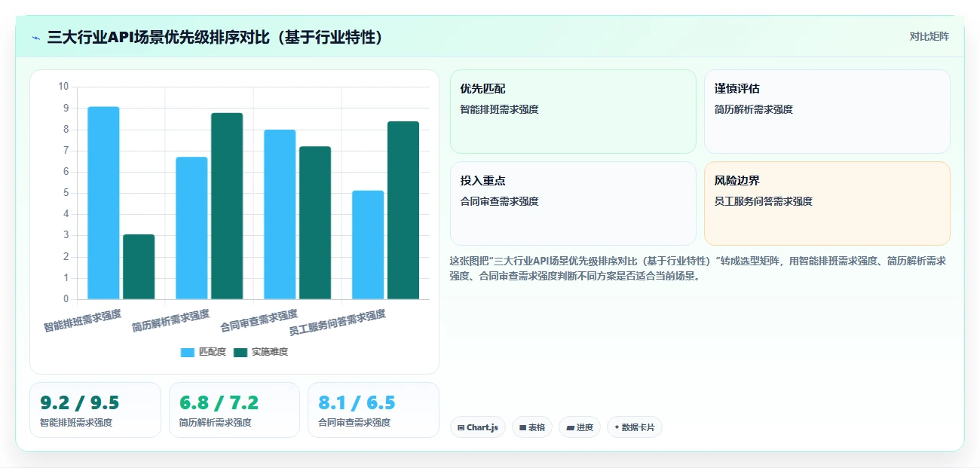Screen dimensions: 980x468
Task: Click 智能排班需求强度 text in 优先匹配 card
Action: pyautogui.click(x=500, y=109)
